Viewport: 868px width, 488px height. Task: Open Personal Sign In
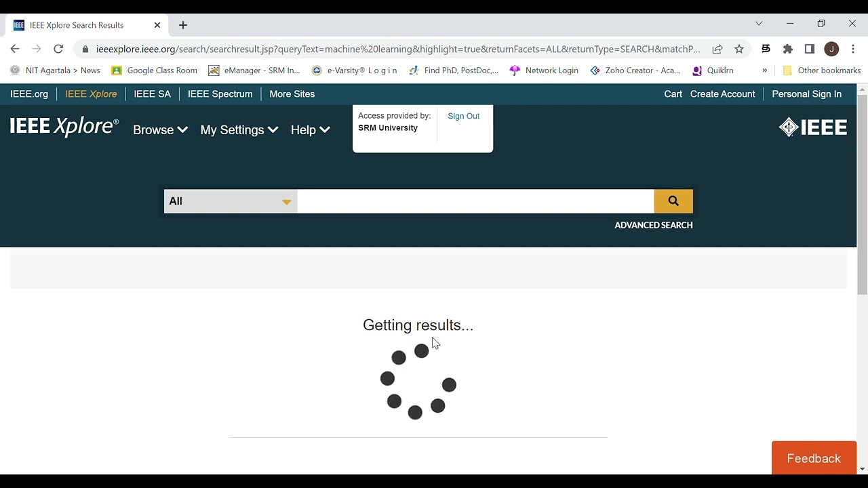coord(806,94)
